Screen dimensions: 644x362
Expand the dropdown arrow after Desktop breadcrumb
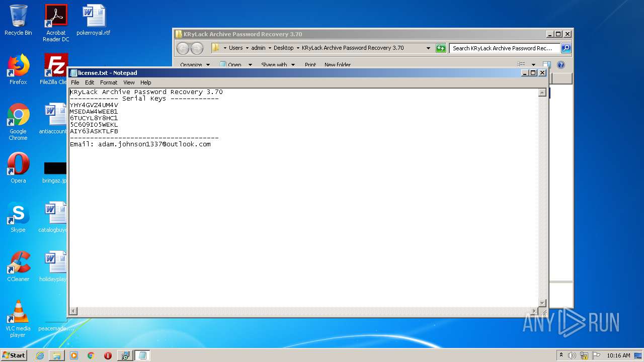click(x=298, y=48)
